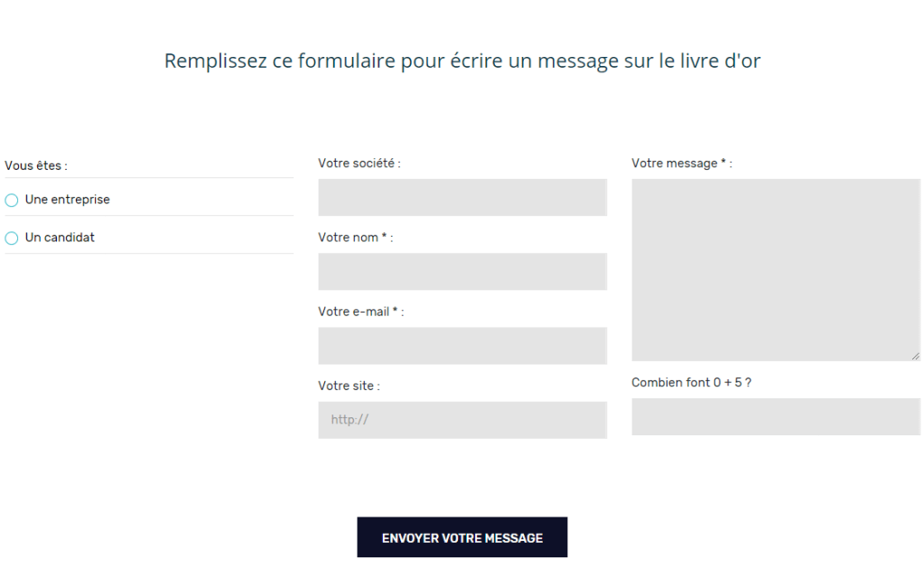
Task: Click the "Votre e-mail * :" field label
Action: (360, 312)
